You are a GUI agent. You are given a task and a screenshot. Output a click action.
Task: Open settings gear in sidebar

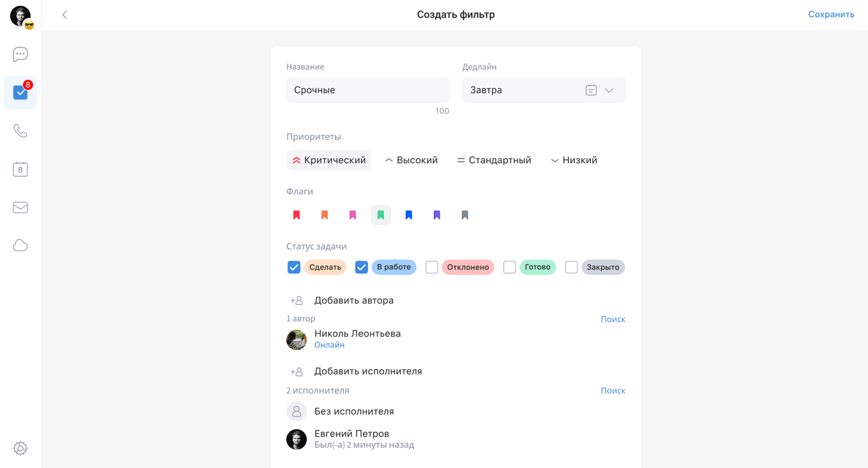(20, 448)
